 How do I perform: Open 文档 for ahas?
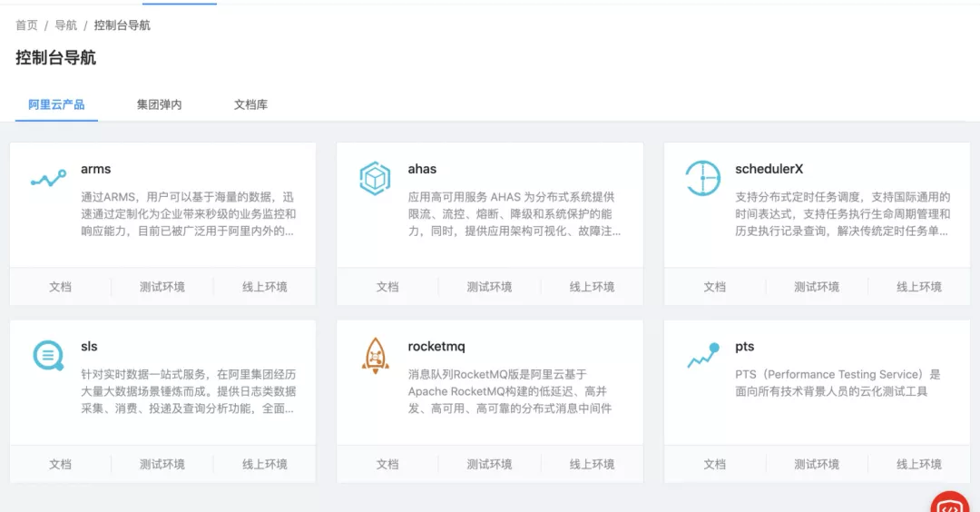(x=387, y=287)
